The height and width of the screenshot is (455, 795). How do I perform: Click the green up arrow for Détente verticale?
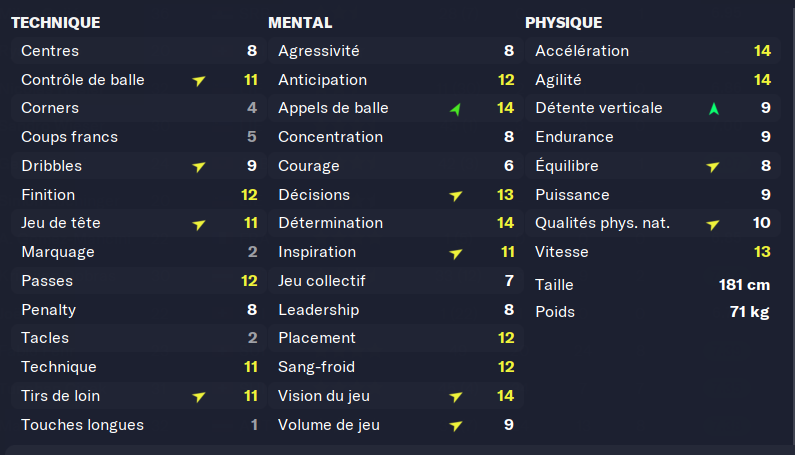713,108
